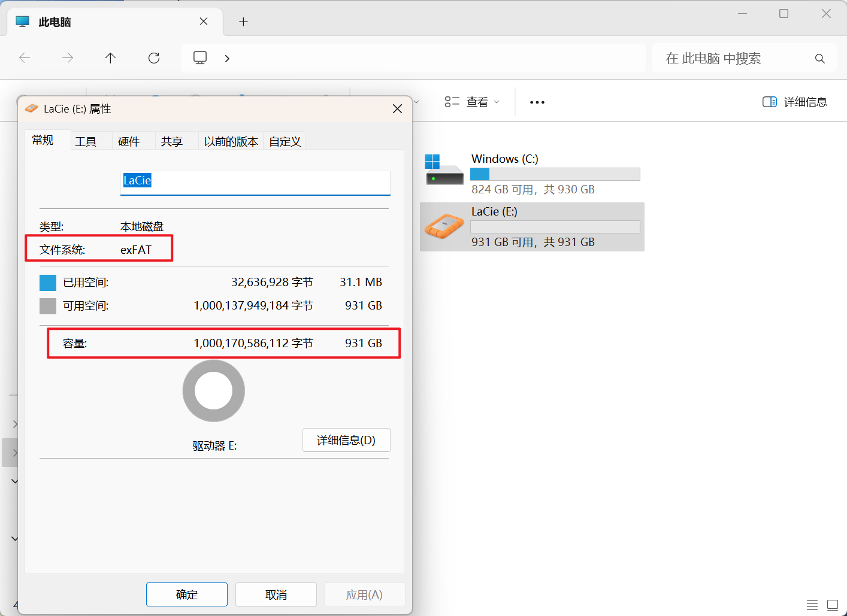The width and height of the screenshot is (847, 616).
Task: Click text 824 GB 可用, 共 930 GB
Action: click(x=533, y=189)
